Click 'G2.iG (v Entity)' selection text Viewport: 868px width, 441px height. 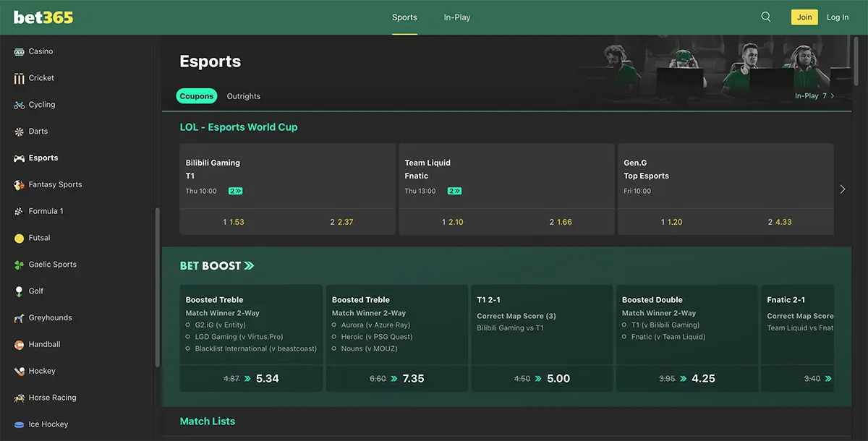221,325
